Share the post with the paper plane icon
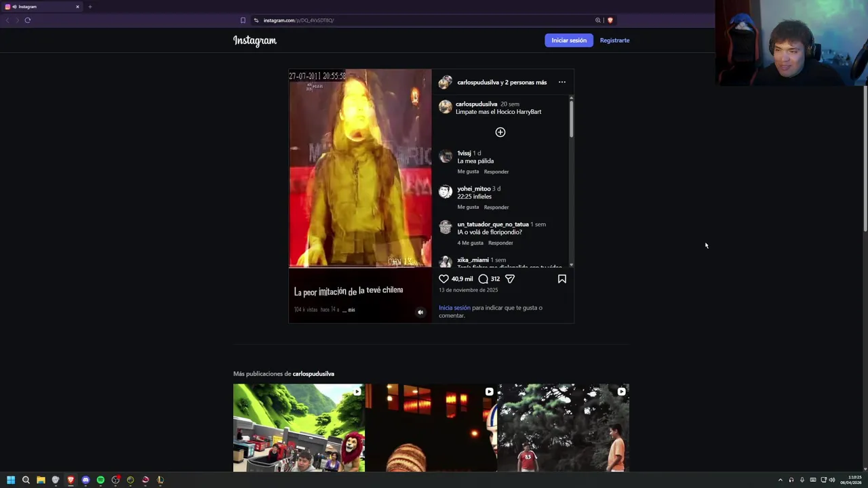This screenshot has width=868, height=488. click(x=510, y=279)
